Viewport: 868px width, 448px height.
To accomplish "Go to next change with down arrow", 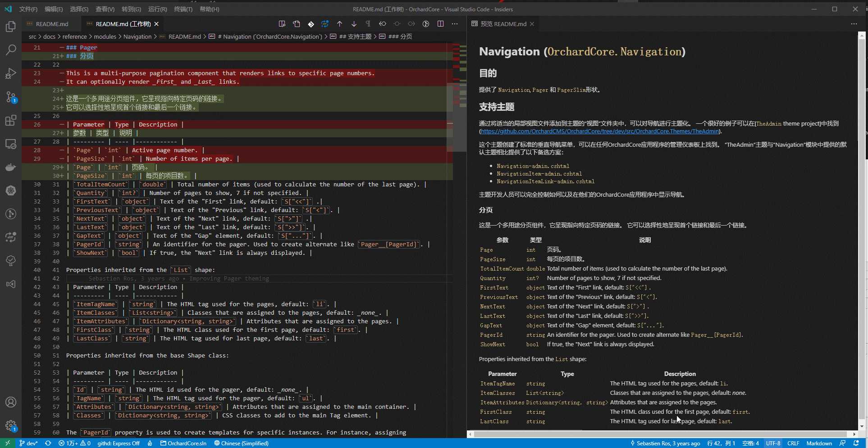I will point(354,24).
